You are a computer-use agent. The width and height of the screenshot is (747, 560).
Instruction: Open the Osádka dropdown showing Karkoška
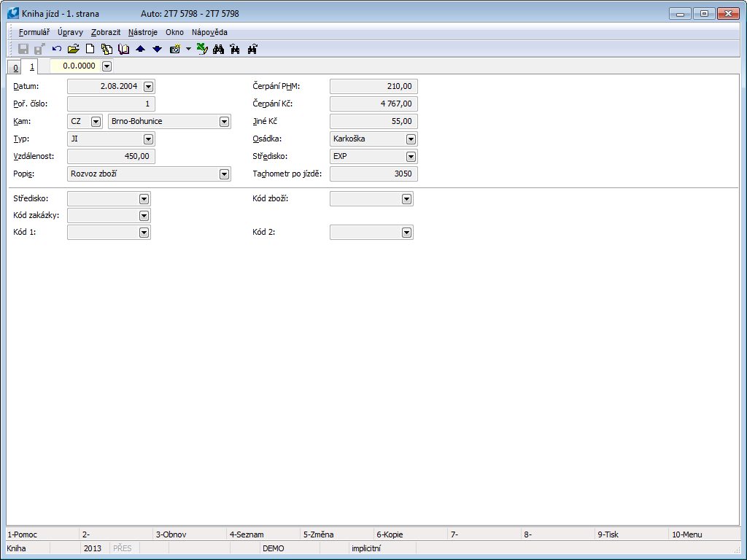coord(411,139)
